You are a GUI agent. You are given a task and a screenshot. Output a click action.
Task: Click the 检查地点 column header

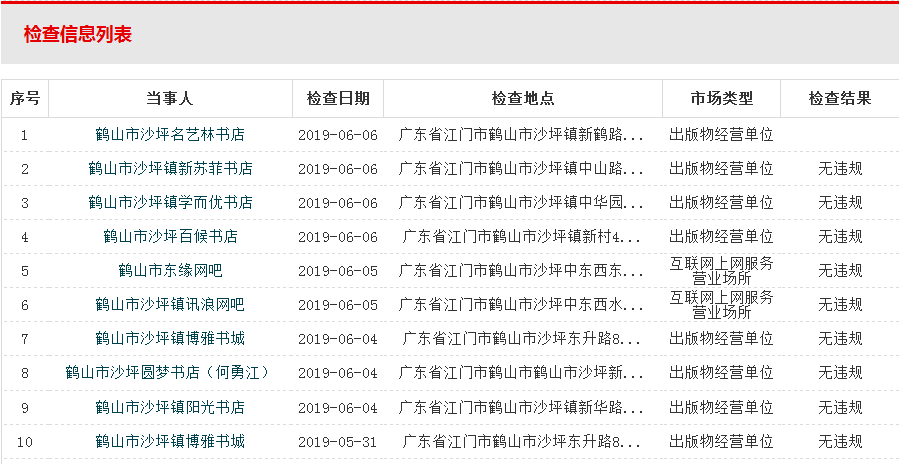click(522, 98)
